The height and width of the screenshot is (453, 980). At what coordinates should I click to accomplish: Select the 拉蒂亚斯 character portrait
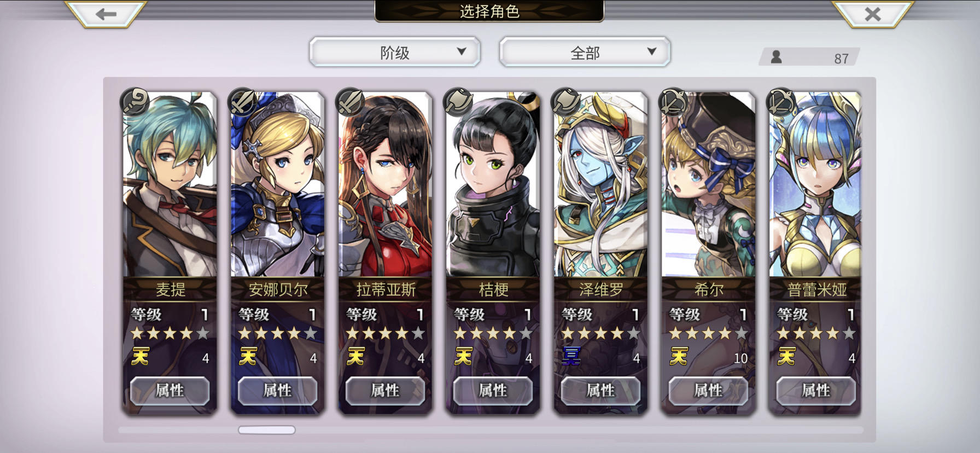[385, 185]
